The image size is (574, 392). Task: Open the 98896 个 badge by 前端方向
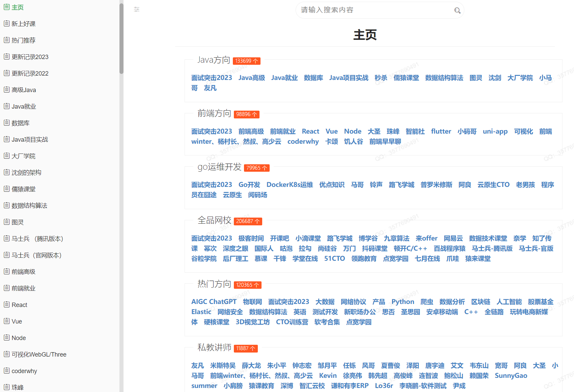[247, 114]
